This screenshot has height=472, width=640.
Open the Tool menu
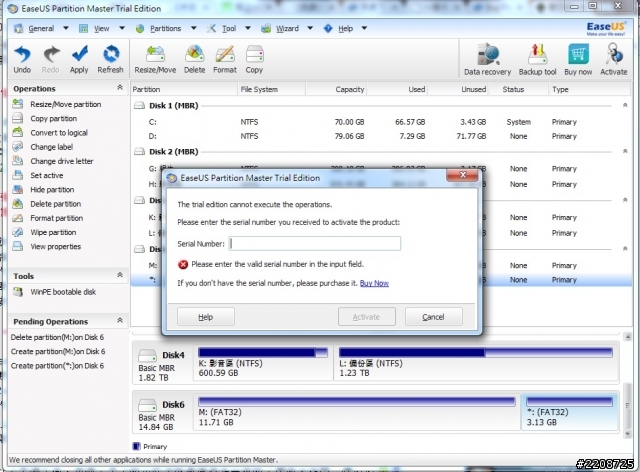(229, 29)
